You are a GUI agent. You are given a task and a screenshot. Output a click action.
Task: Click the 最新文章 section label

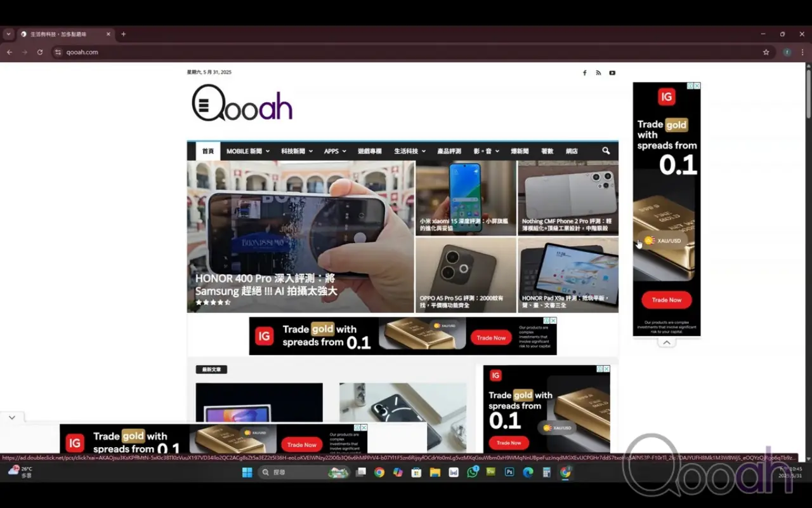211,370
